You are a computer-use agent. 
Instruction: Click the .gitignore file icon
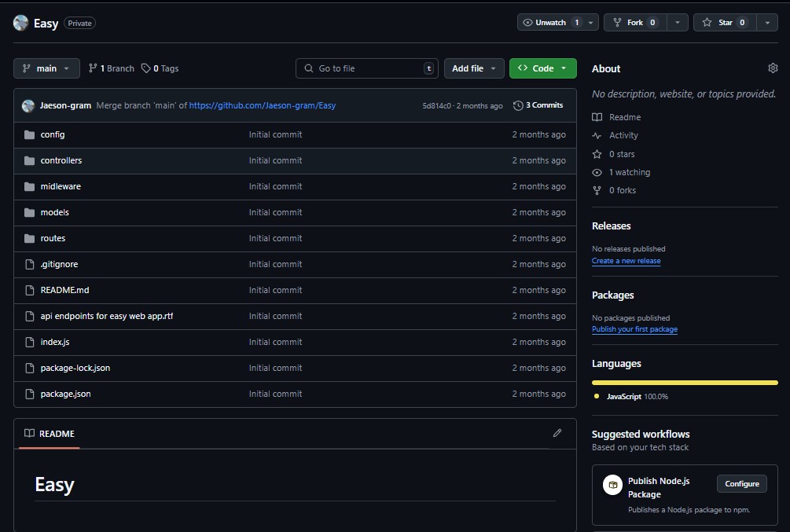[x=30, y=264]
